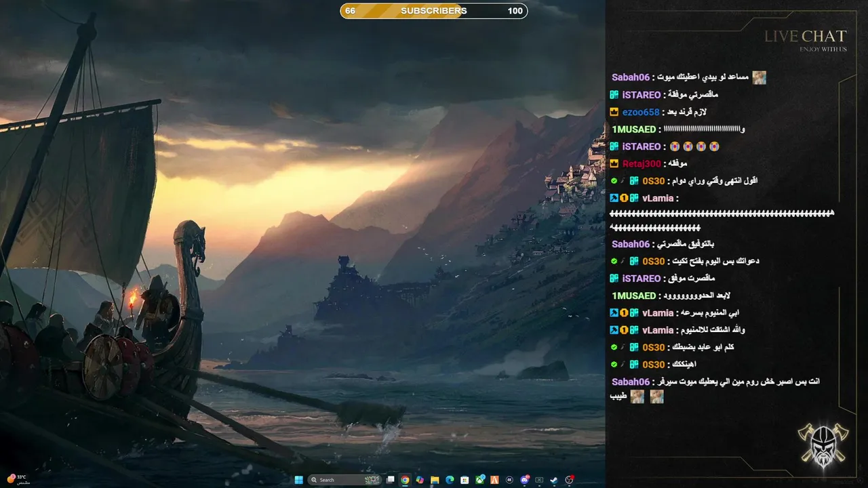Click the crown badge beside Retaj300

[614, 164]
